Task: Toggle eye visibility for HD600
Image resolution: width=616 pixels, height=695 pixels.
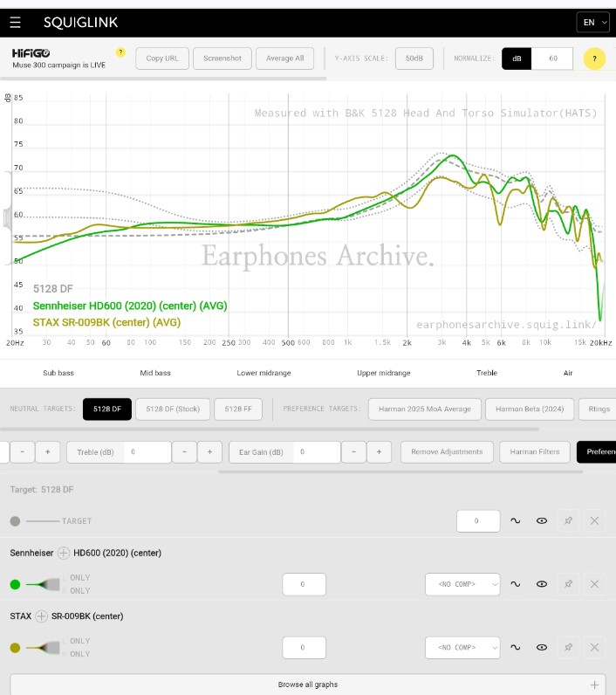Action: tap(542, 584)
